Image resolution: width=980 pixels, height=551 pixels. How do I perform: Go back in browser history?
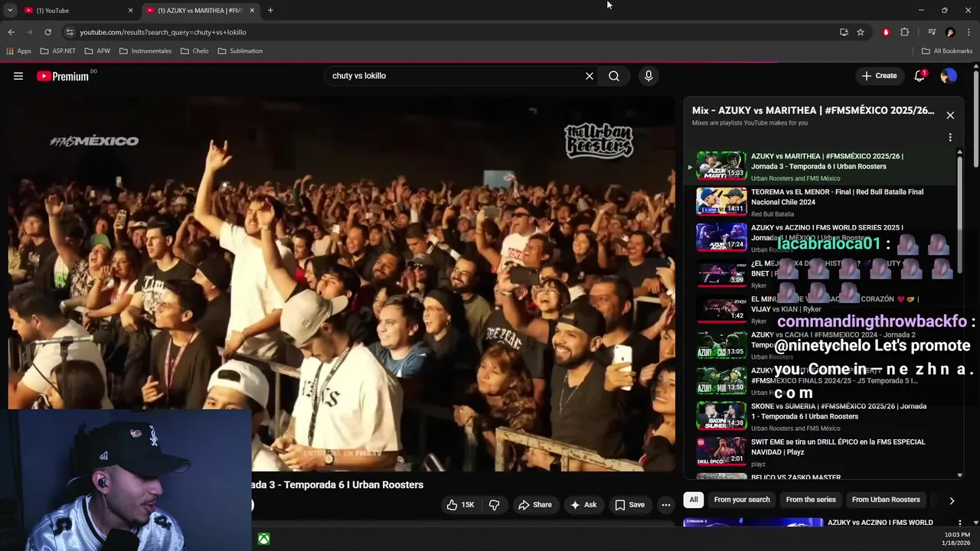click(x=11, y=32)
